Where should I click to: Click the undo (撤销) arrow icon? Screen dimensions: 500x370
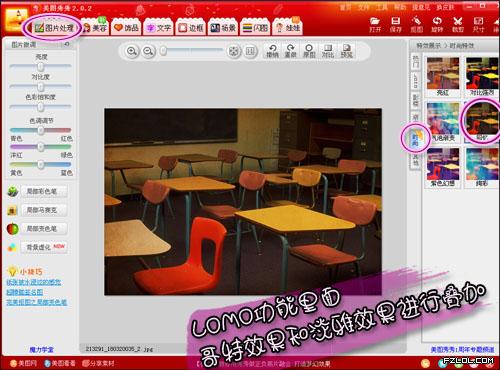tap(272, 51)
